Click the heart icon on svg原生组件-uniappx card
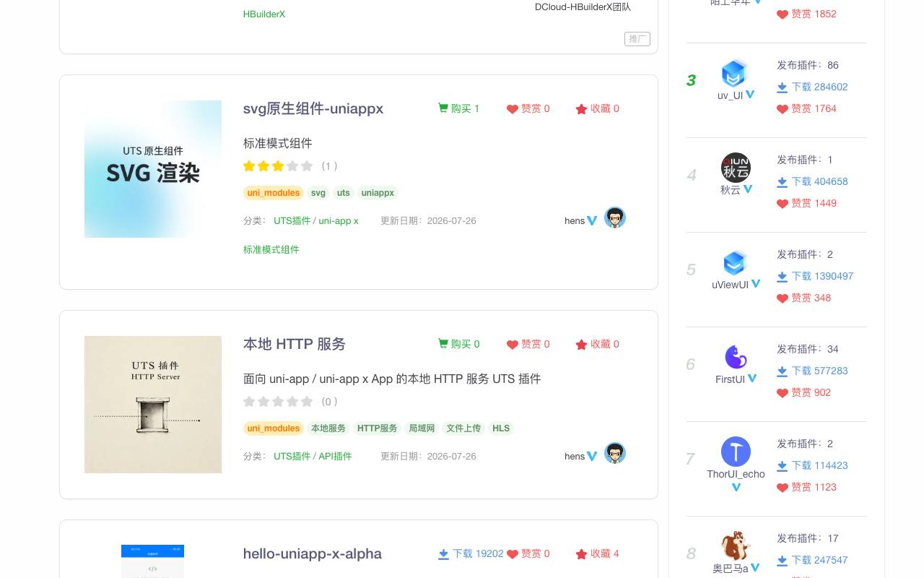Image resolution: width=924 pixels, height=578 pixels. pos(513,109)
